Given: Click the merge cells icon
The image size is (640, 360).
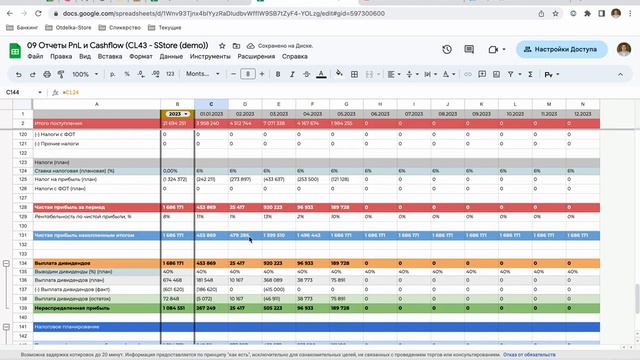Looking at the screenshot, I should pos(369,74).
